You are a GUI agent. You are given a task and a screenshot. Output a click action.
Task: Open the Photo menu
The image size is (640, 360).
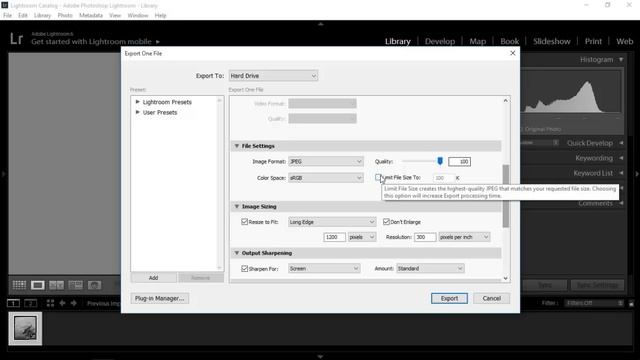coord(65,16)
